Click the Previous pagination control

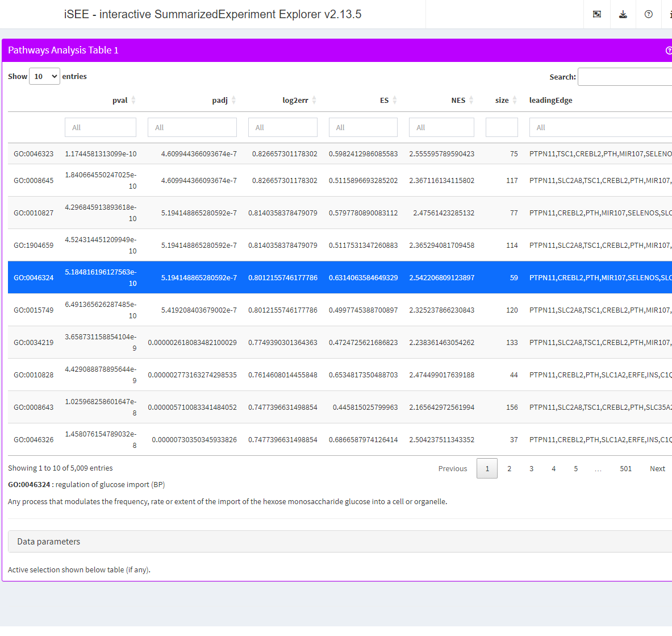click(453, 468)
